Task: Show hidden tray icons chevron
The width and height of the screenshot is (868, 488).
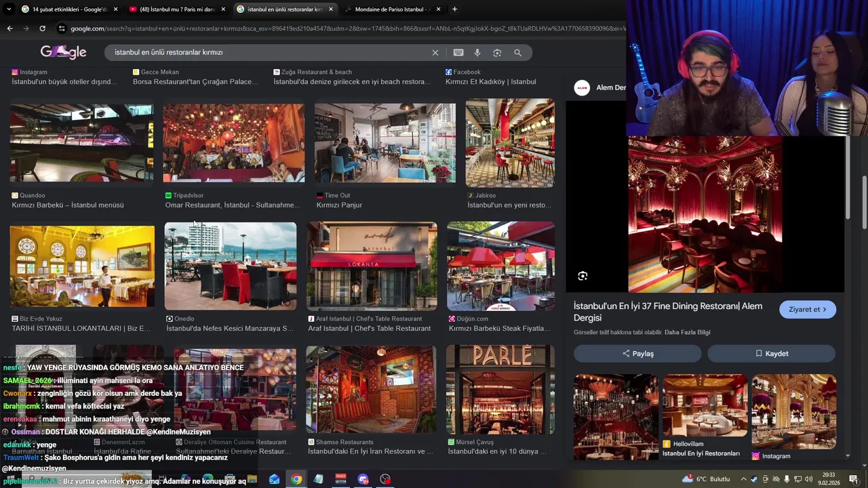Action: click(x=743, y=479)
